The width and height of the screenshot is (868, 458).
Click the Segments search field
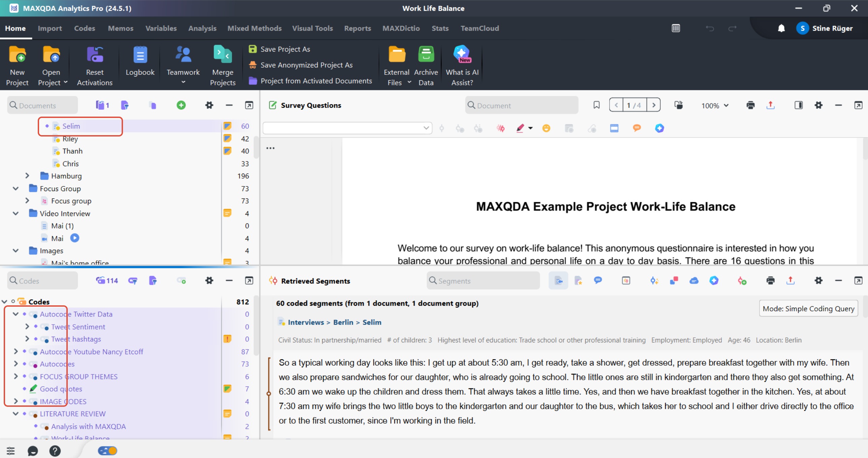tap(483, 280)
